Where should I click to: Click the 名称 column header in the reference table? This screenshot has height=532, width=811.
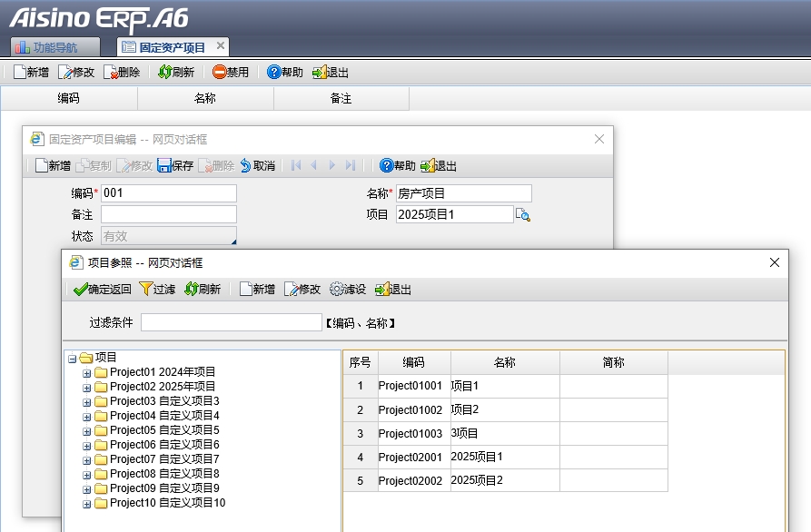pos(504,362)
